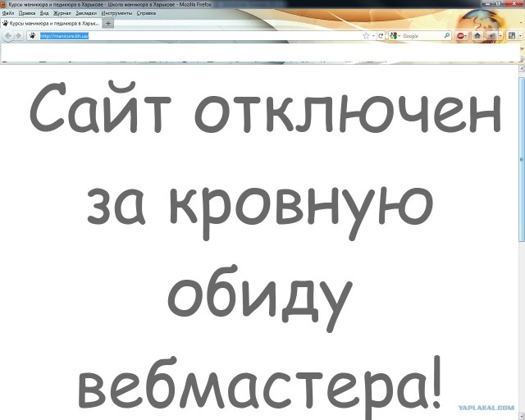This screenshot has width=525, height=420.
Task: Open the Справка menu
Action: [146, 13]
